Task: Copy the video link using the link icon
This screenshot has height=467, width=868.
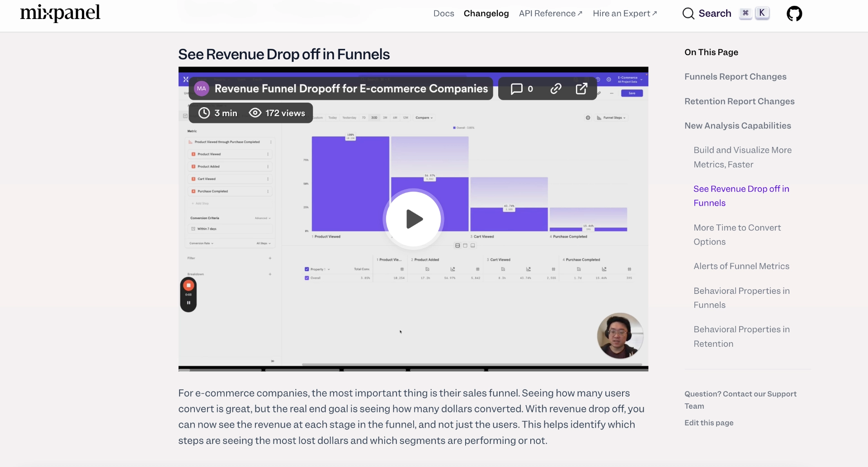Action: pos(556,89)
